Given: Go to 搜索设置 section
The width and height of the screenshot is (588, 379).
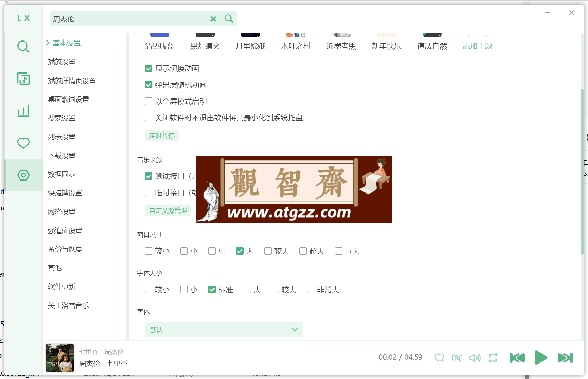Looking at the screenshot, I should coord(62,118).
